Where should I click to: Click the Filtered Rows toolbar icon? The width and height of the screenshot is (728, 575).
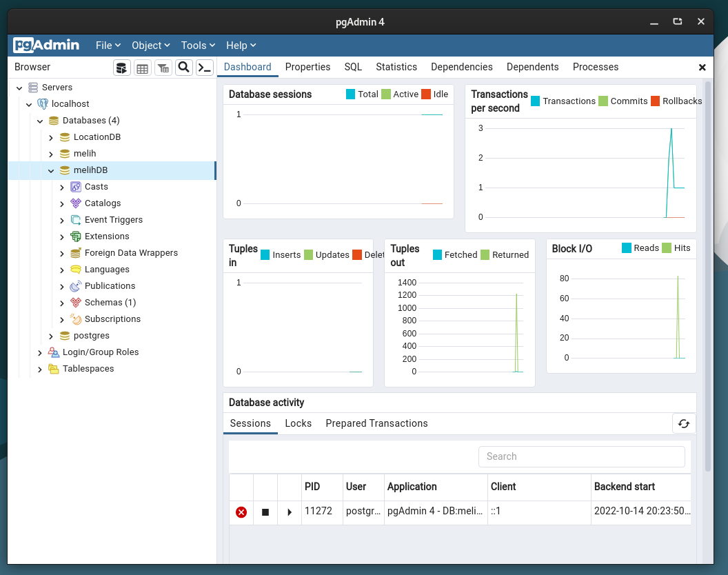point(163,68)
